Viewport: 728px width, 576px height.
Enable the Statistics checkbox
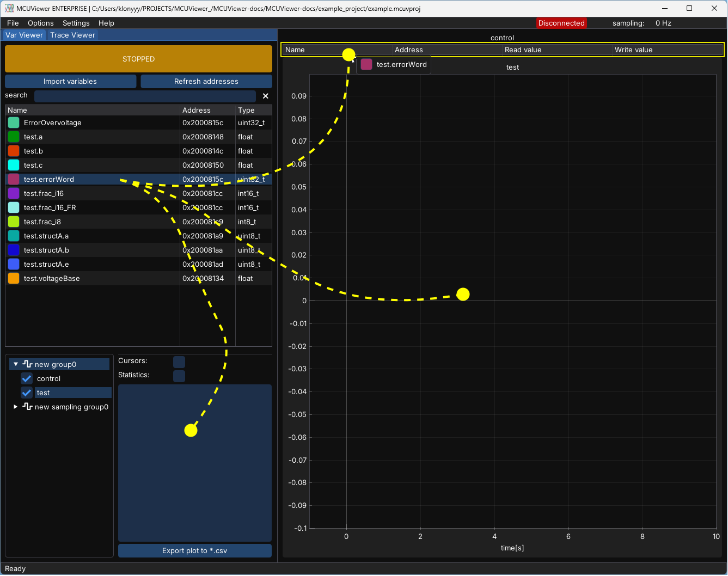(179, 376)
